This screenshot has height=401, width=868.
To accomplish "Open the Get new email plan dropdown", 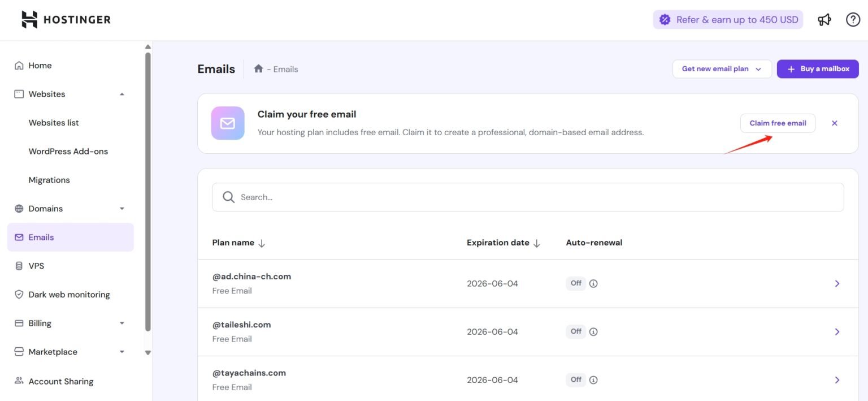I will pyautogui.click(x=722, y=69).
